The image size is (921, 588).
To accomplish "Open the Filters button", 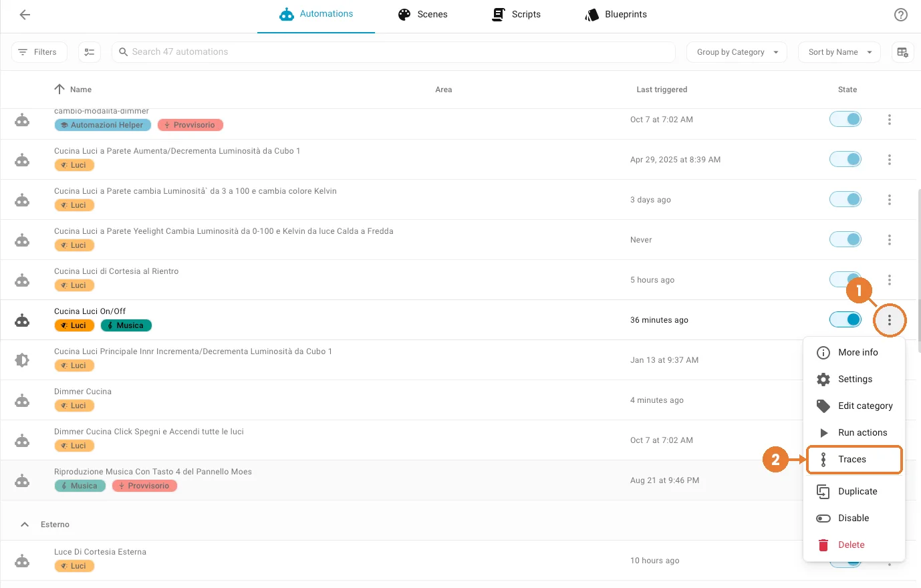I will pos(39,52).
